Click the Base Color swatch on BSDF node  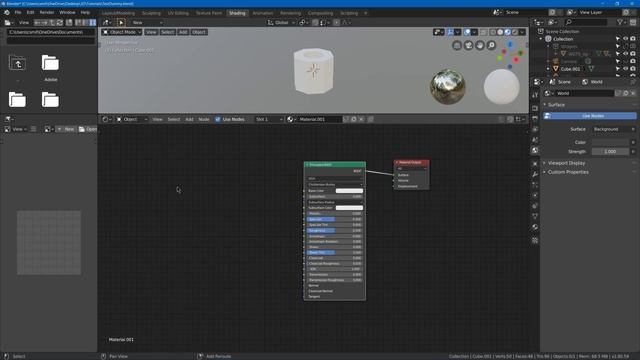pyautogui.click(x=349, y=191)
